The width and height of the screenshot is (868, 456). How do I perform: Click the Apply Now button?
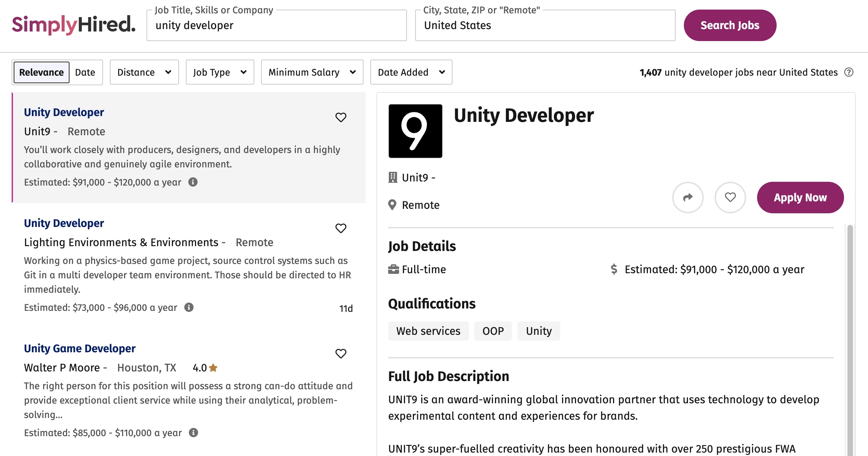[800, 197]
